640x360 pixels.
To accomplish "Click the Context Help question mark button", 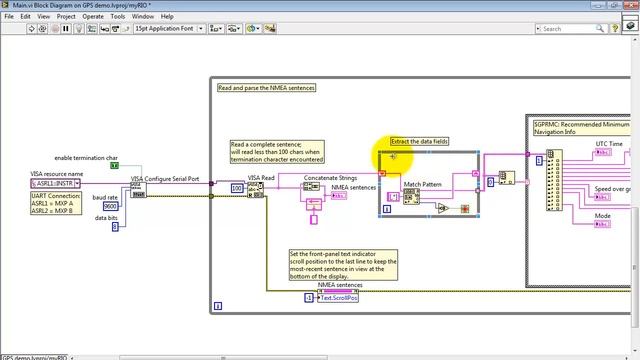I will [x=615, y=29].
